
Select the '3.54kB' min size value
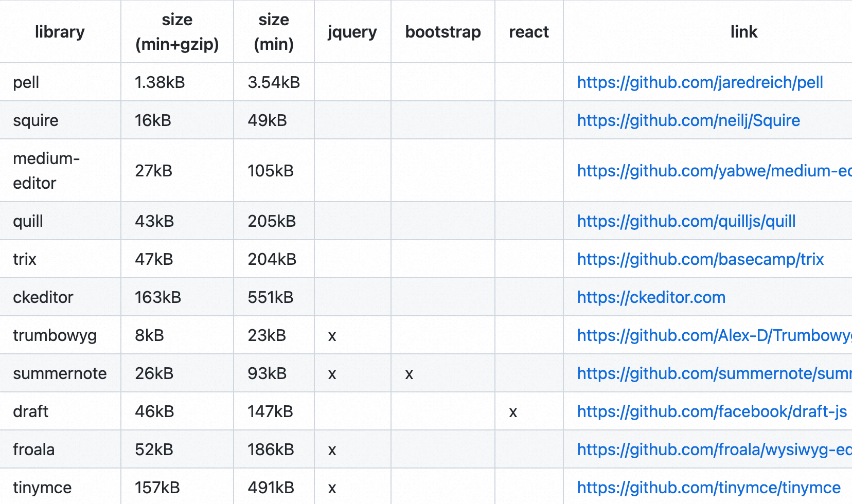[274, 82]
